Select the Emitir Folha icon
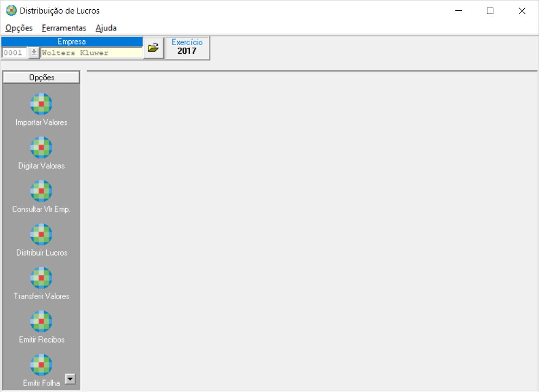The width and height of the screenshot is (539, 392). (x=41, y=365)
